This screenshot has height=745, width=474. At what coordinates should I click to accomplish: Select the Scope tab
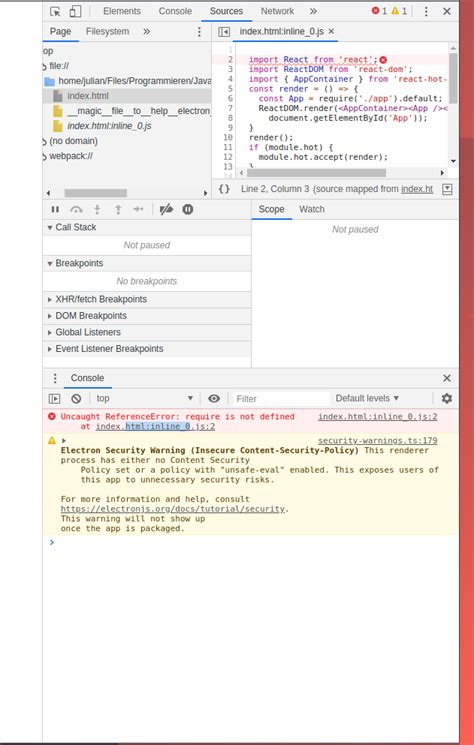coord(271,210)
